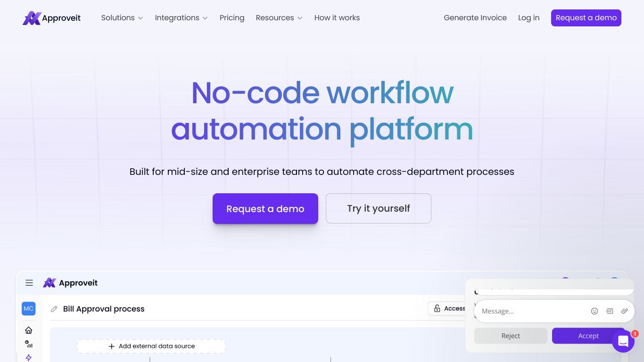
Task: Click the Accept button
Action: click(588, 336)
